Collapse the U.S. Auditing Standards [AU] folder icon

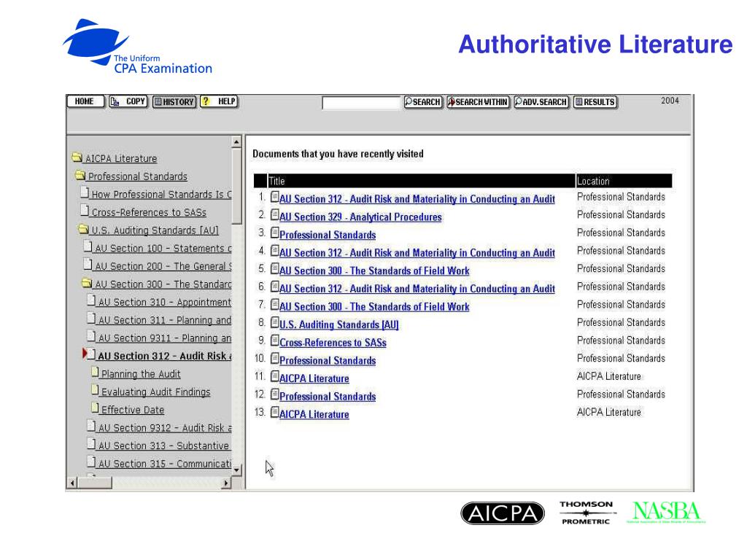point(83,229)
